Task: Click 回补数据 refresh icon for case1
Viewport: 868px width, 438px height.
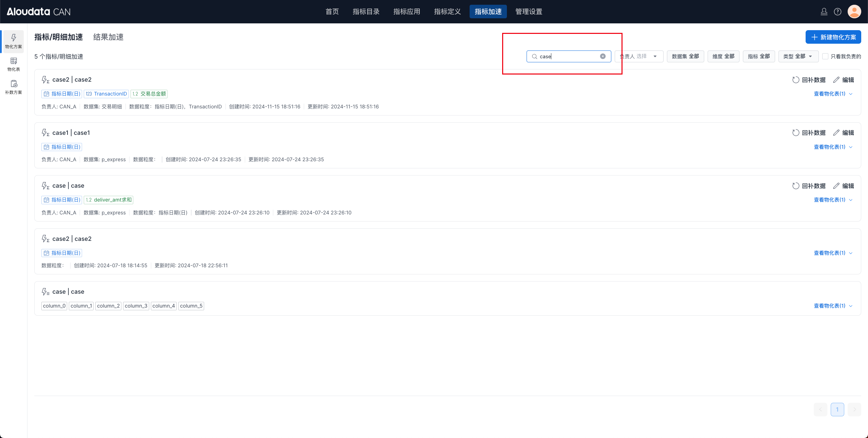Action: [795, 132]
